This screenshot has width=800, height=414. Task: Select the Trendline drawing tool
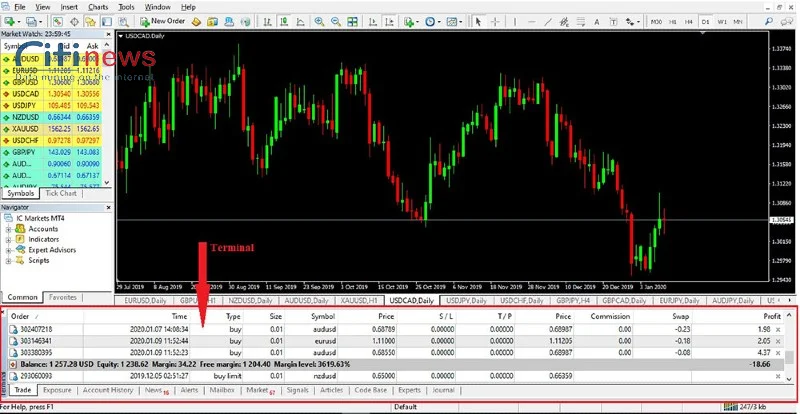(548, 21)
